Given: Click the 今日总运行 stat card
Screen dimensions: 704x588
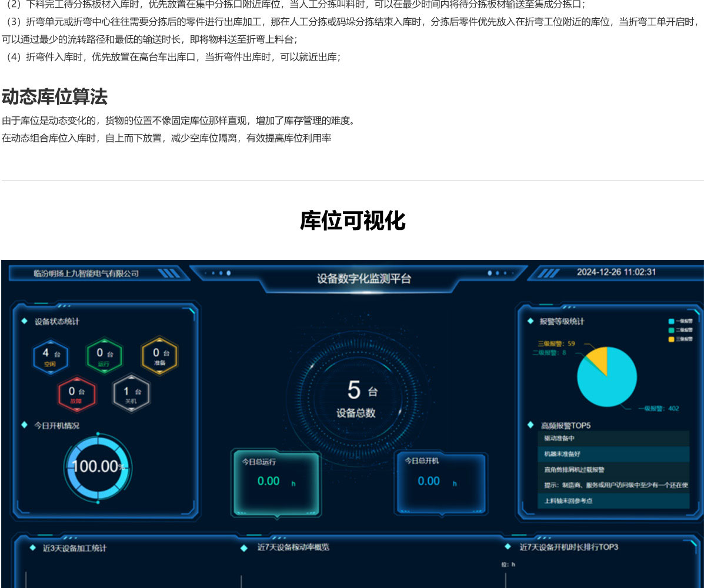Looking at the screenshot, I should [276, 482].
